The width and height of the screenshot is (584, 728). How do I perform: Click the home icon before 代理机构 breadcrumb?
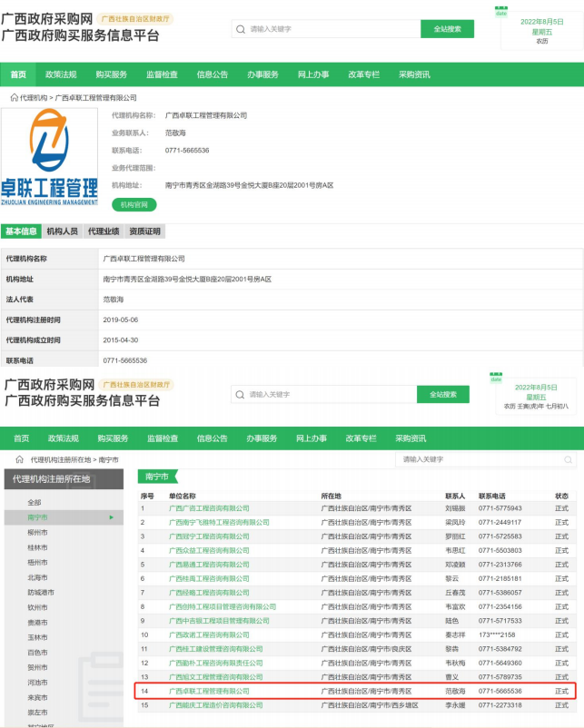pyautogui.click(x=15, y=97)
